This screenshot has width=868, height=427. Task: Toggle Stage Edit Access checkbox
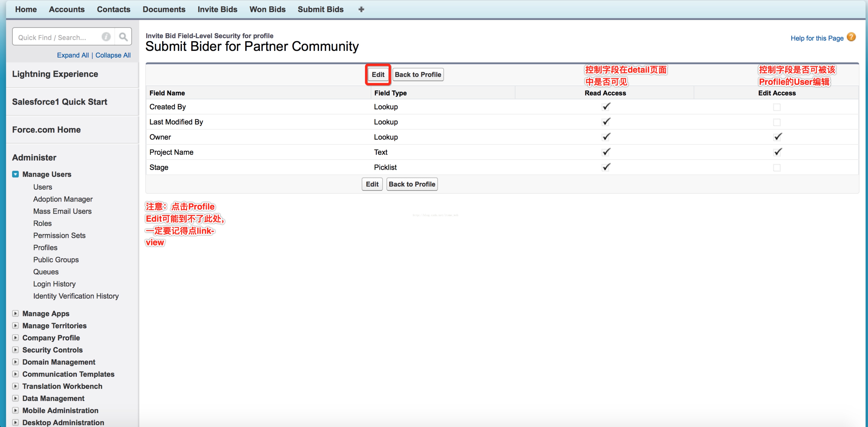pyautogui.click(x=777, y=168)
